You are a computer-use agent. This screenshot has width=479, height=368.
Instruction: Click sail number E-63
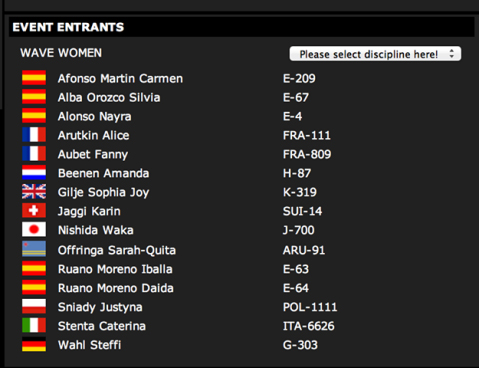click(296, 269)
